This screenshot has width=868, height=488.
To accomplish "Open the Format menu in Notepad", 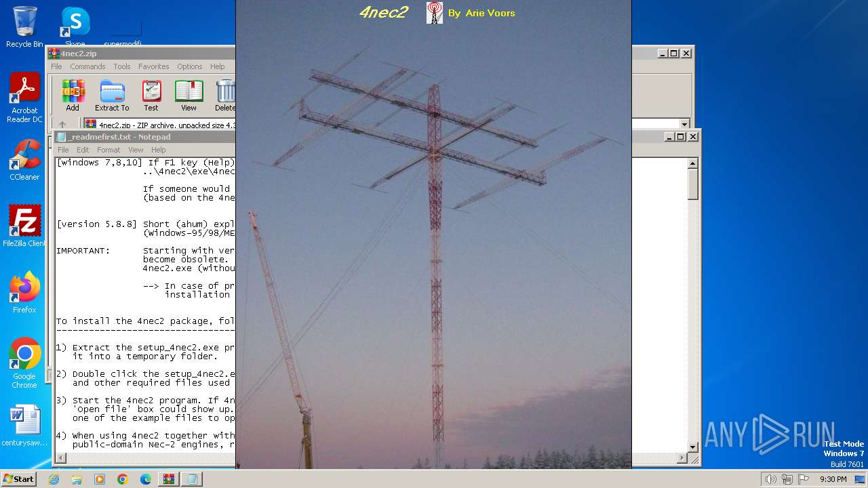I will tap(108, 150).
